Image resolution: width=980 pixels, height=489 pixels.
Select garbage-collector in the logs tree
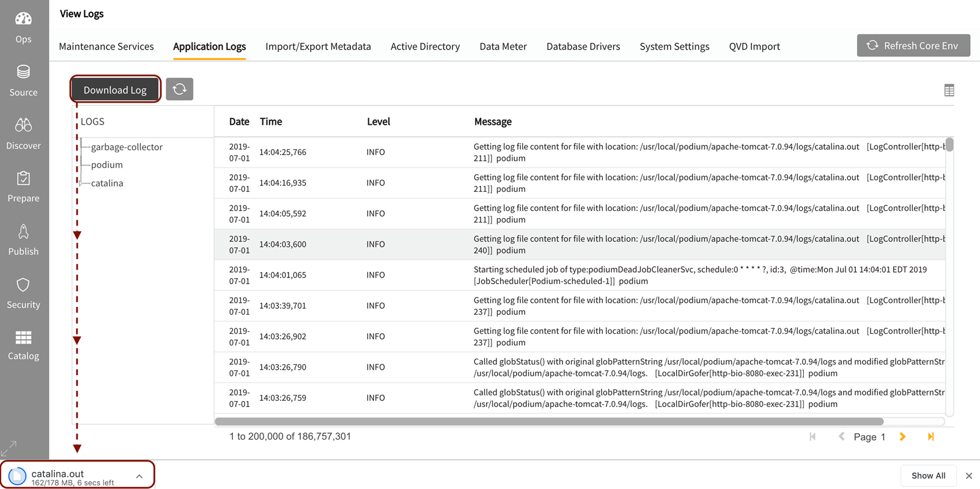point(127,147)
